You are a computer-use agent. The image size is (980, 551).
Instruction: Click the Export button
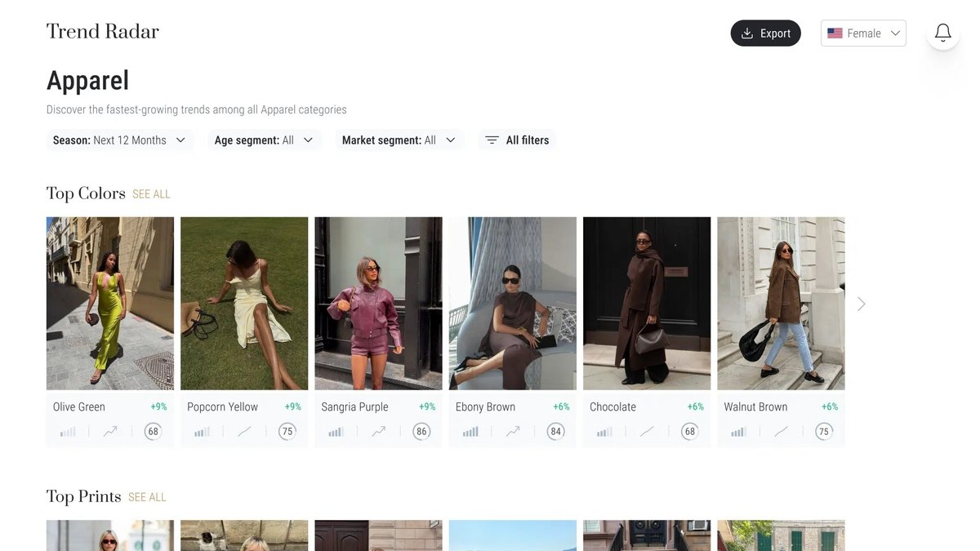[766, 33]
